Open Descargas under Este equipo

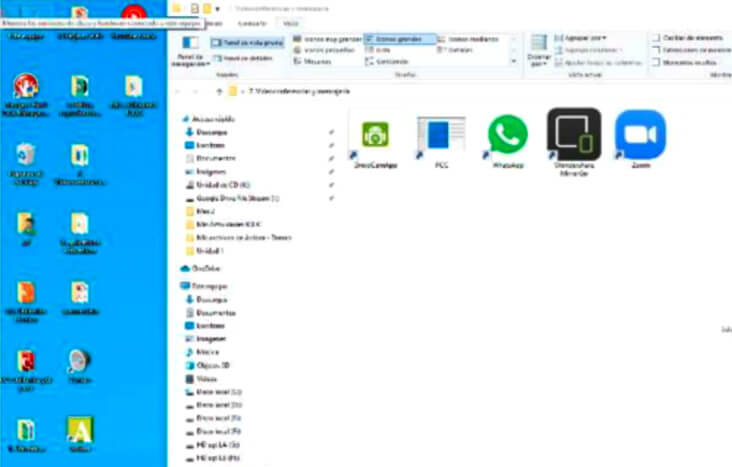coord(206,299)
